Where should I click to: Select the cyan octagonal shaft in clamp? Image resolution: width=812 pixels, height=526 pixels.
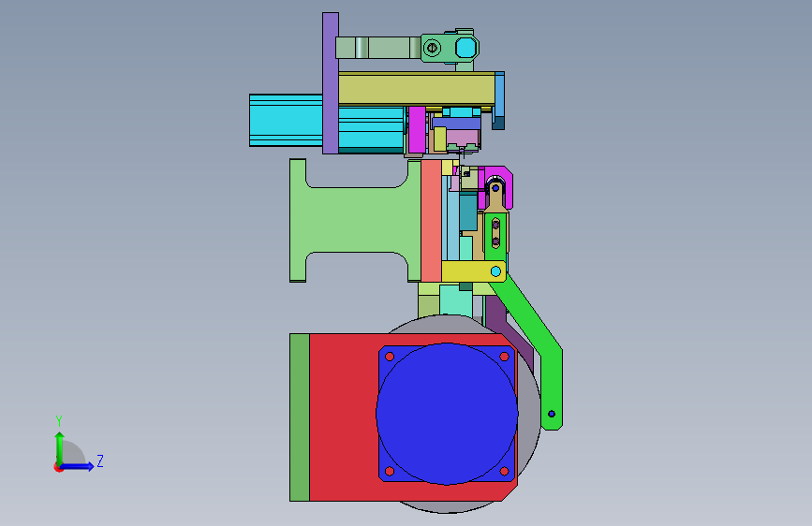click(x=466, y=48)
